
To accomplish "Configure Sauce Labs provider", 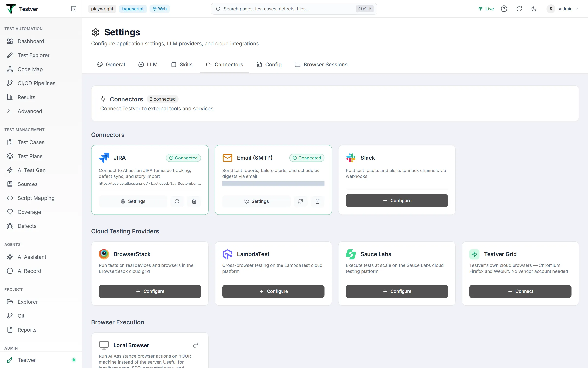I will click(397, 291).
